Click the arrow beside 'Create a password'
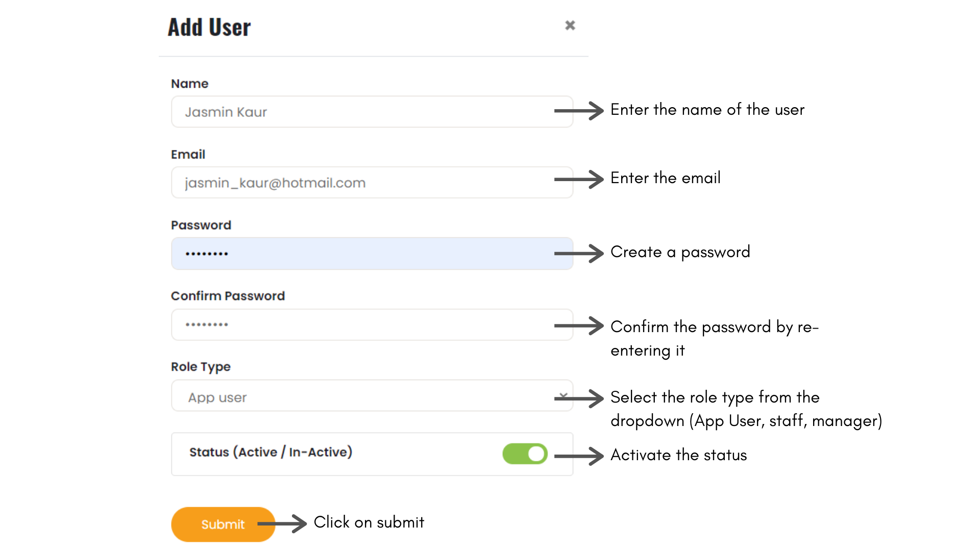The width and height of the screenshot is (980, 551). [x=579, y=253]
